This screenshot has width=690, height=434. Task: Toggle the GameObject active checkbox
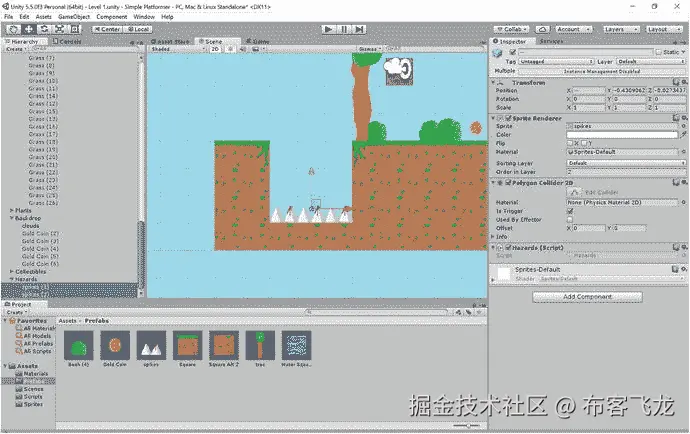[x=512, y=52]
